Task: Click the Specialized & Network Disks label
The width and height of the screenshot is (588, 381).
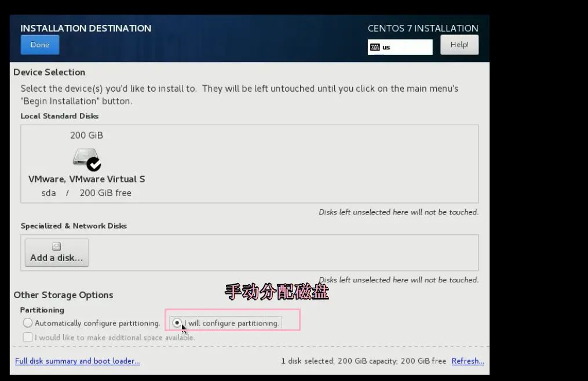Action: coord(74,226)
